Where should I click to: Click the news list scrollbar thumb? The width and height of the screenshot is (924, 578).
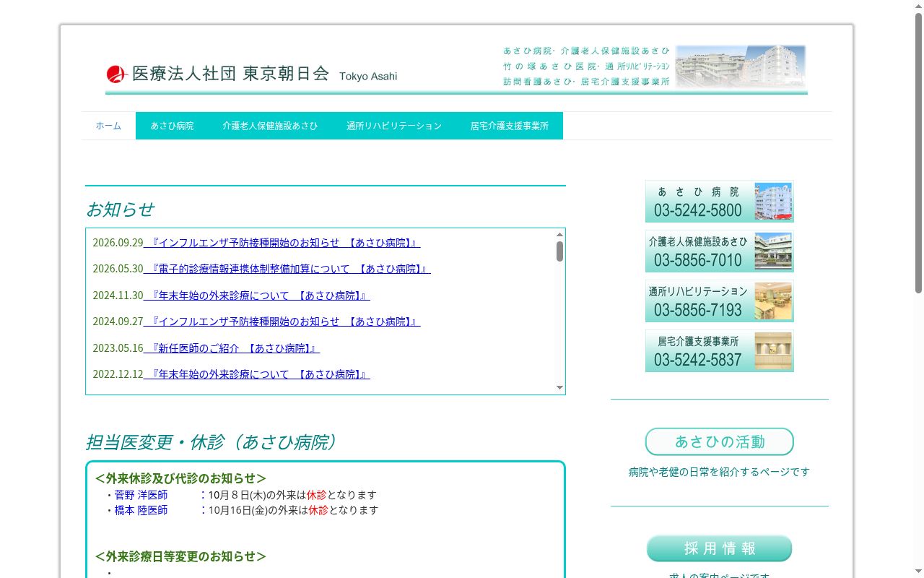[x=559, y=251]
